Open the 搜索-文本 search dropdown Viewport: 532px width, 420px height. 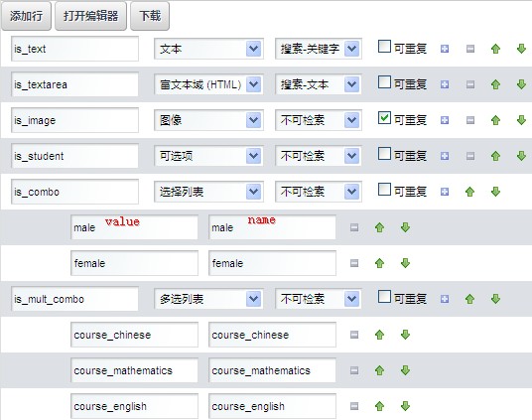[319, 84]
